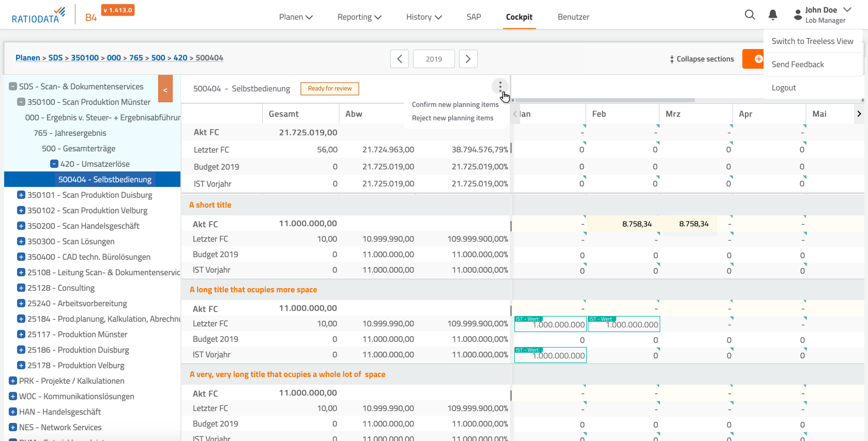Screen dimensions: 868x441
Task: Click the search magnifier icon
Action: point(750,15)
